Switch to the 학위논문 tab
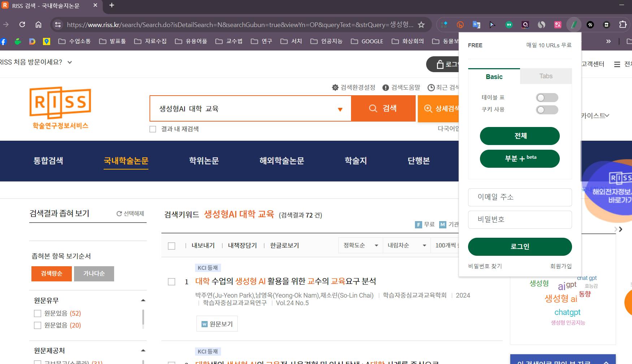The width and height of the screenshot is (632, 364). click(204, 161)
